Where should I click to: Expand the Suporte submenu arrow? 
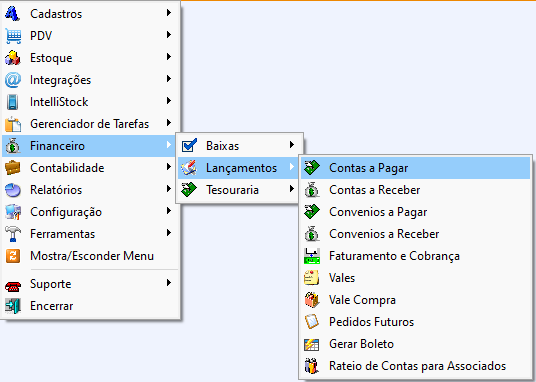pos(169,283)
